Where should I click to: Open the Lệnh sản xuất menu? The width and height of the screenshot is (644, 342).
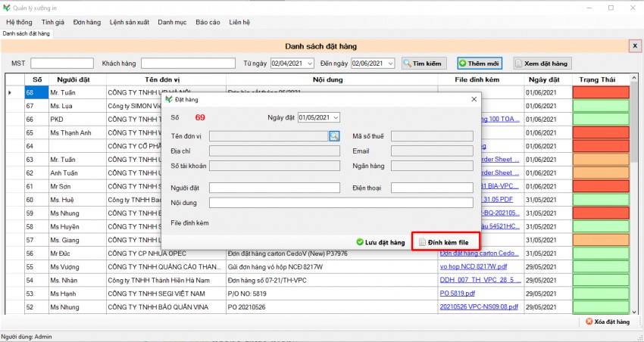pyautogui.click(x=130, y=22)
